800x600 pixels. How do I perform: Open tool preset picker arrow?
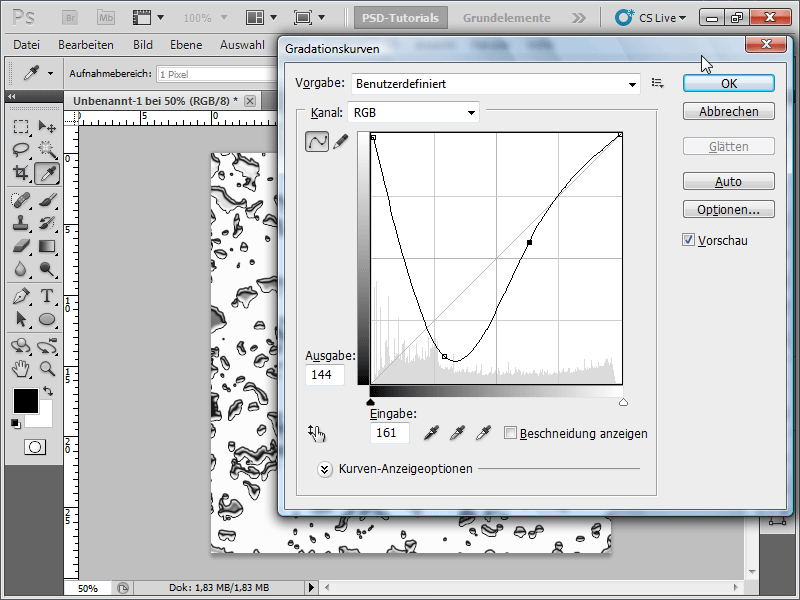pyautogui.click(x=50, y=73)
